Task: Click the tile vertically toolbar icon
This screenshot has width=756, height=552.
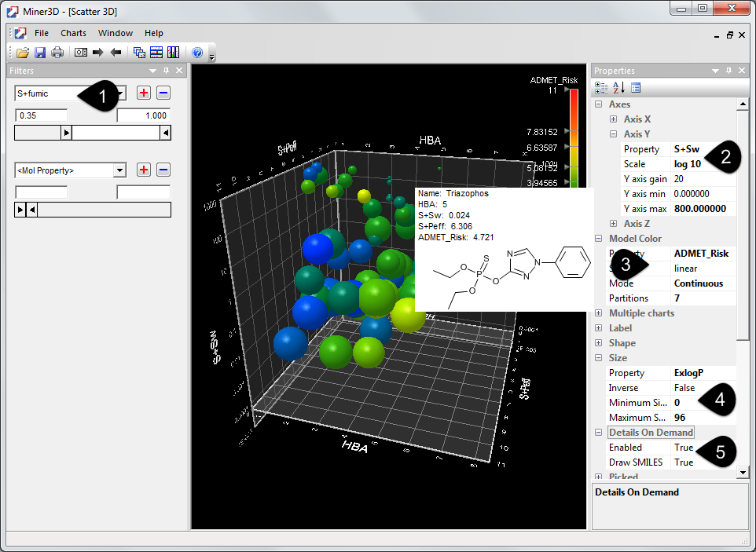Action: point(173,53)
